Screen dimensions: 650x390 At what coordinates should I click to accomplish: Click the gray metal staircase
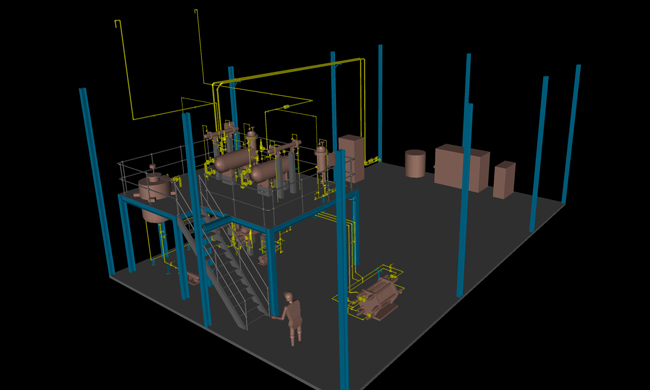point(224,261)
